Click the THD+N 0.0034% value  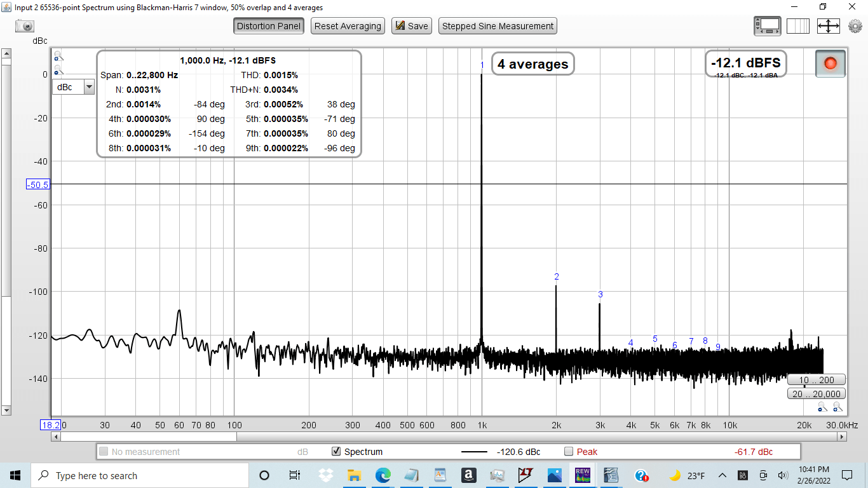[281, 90]
